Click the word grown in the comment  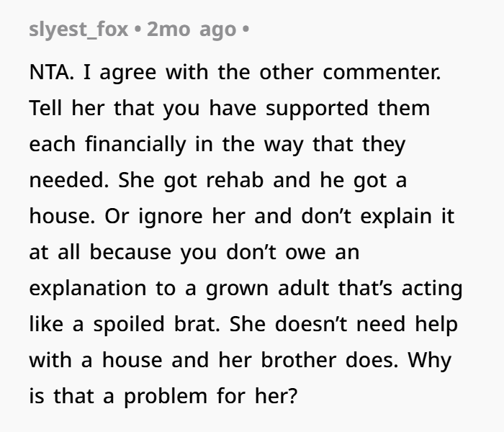(x=237, y=288)
